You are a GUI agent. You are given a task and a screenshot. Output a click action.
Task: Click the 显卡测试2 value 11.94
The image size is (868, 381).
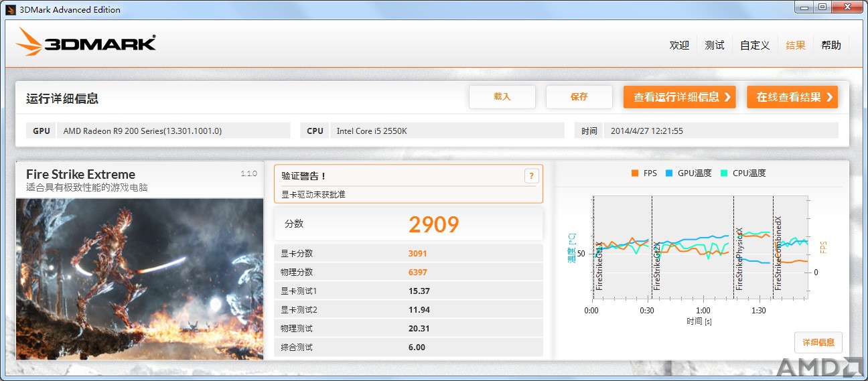tap(419, 309)
